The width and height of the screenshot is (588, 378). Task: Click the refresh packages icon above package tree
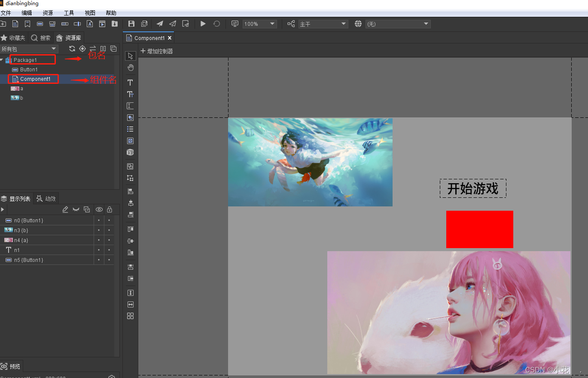72,49
